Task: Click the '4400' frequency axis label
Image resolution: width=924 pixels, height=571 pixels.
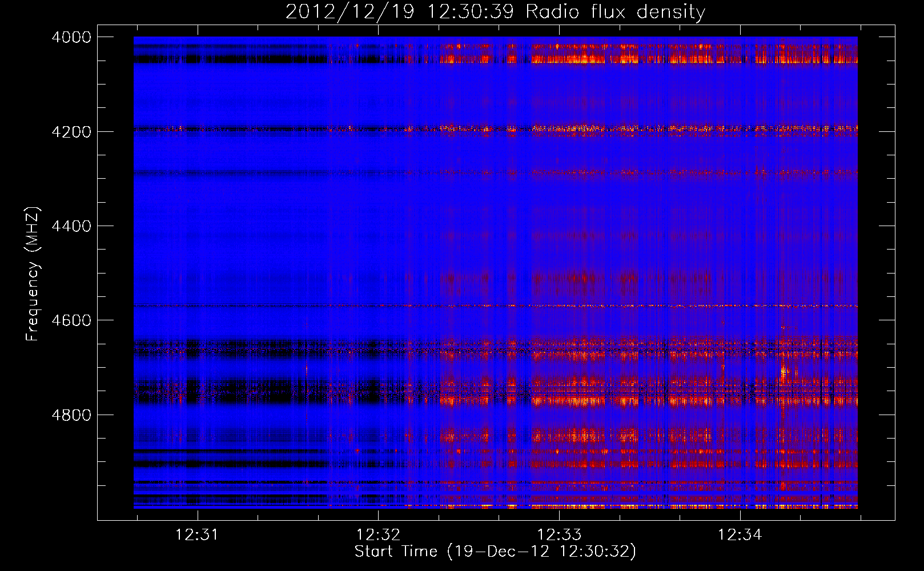Action: pos(71,226)
